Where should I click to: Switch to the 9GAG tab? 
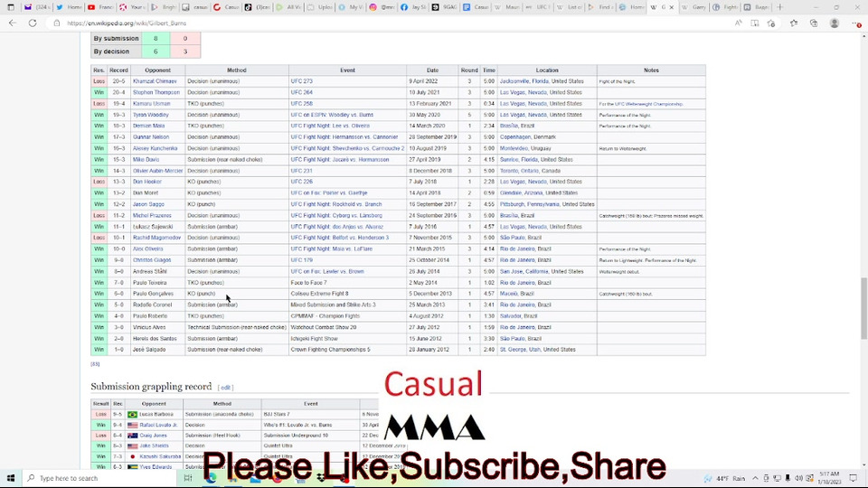pos(444,7)
